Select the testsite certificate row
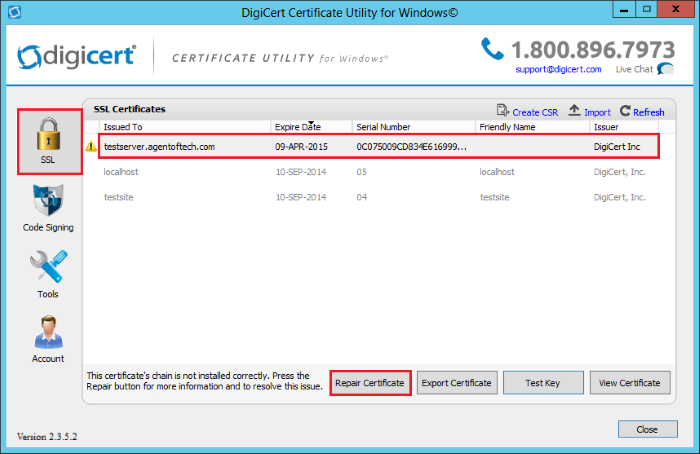Image resolution: width=700 pixels, height=454 pixels. tap(379, 197)
